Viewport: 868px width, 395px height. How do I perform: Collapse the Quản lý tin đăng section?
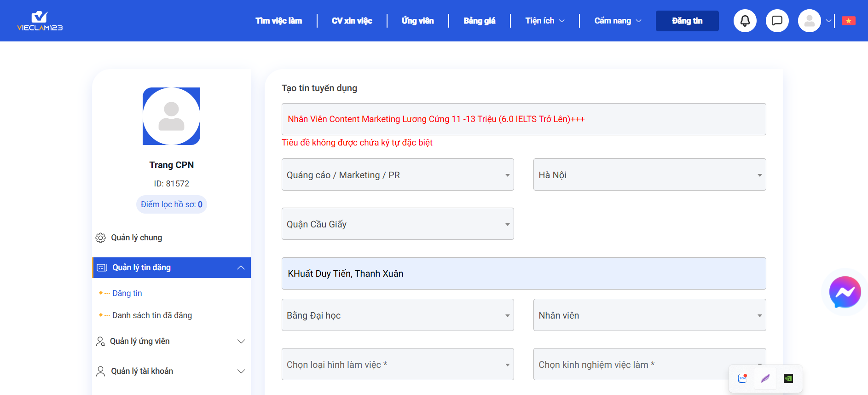(x=241, y=267)
